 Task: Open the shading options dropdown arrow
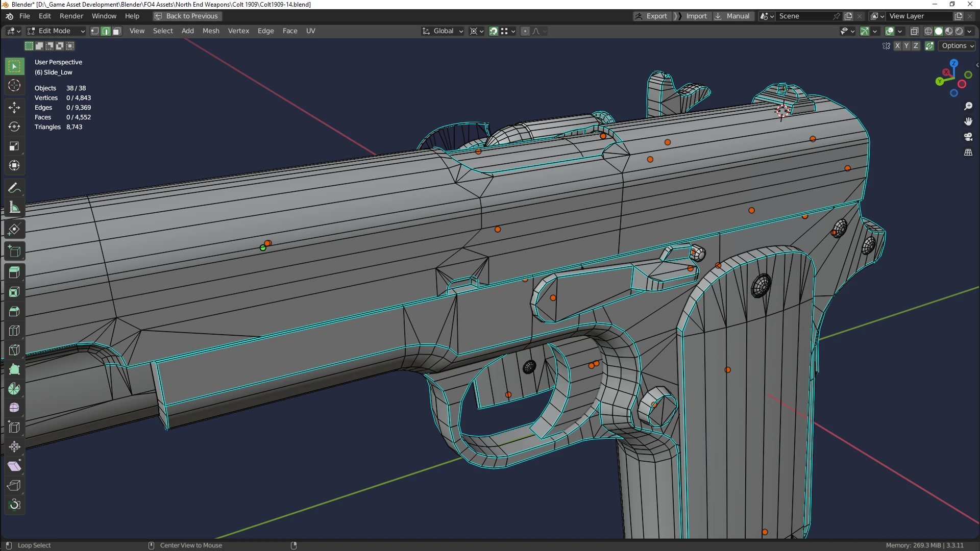point(970,31)
